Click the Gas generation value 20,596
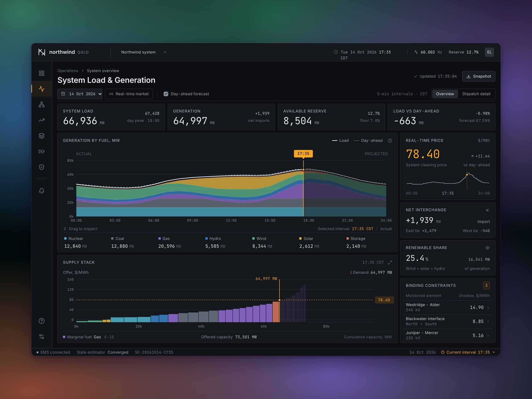The image size is (532, 399). pyautogui.click(x=167, y=246)
